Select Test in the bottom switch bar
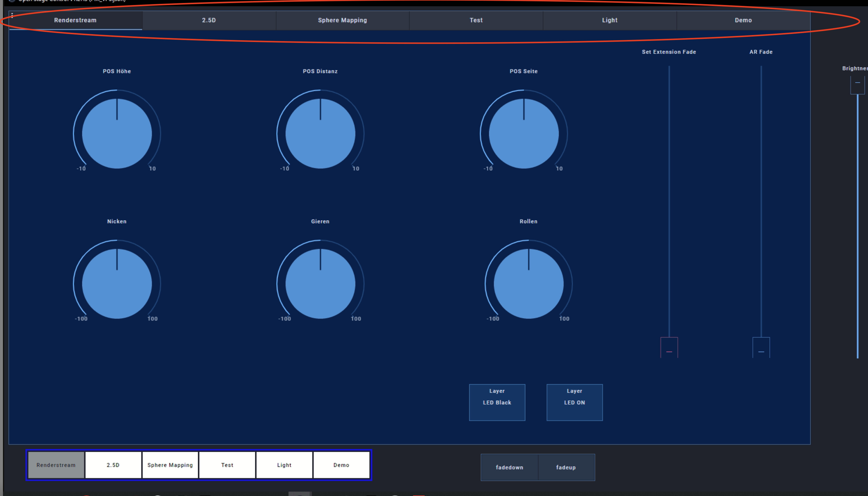Viewport: 868px width, 496px height. point(227,465)
